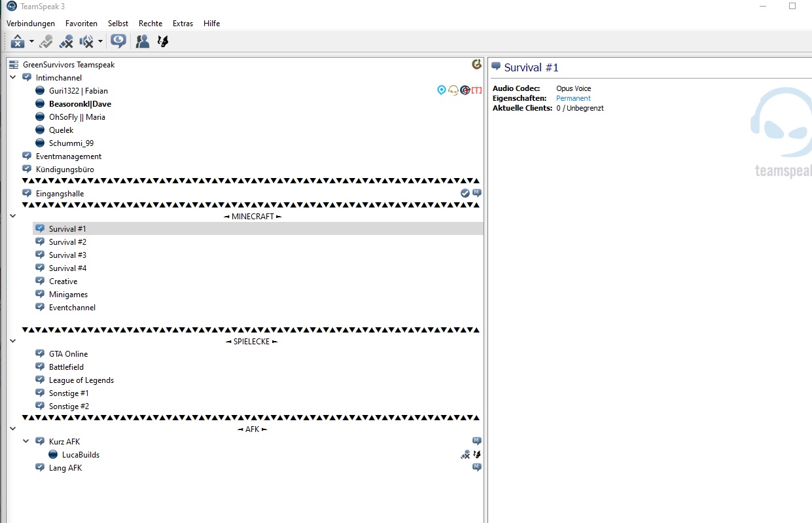Open the Rechte menu

(150, 24)
